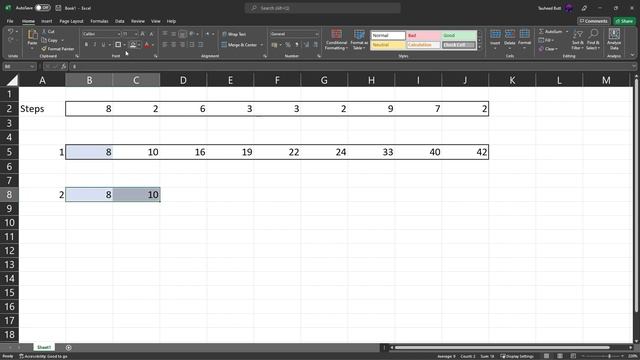The image size is (640, 360).
Task: Select cell J5 containing 42
Action: (465, 152)
